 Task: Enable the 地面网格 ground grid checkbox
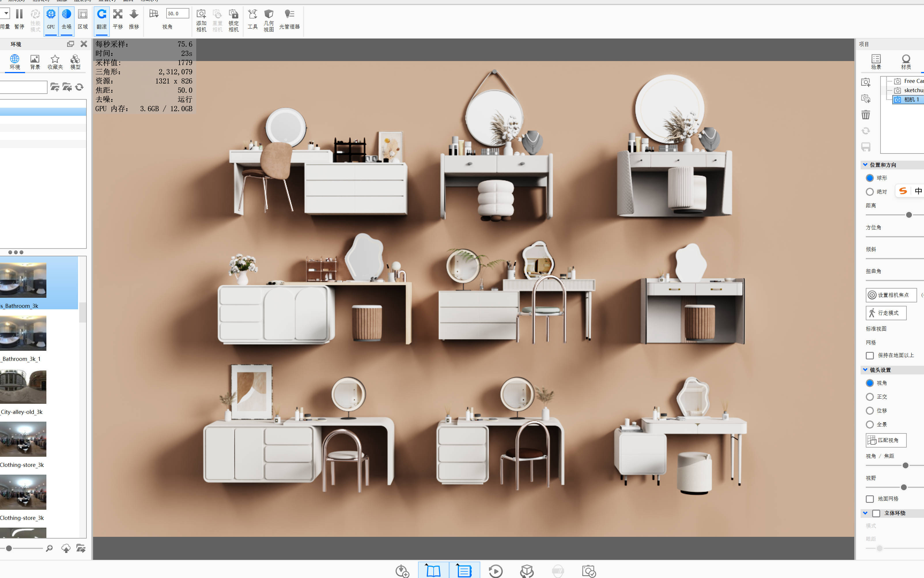click(870, 499)
